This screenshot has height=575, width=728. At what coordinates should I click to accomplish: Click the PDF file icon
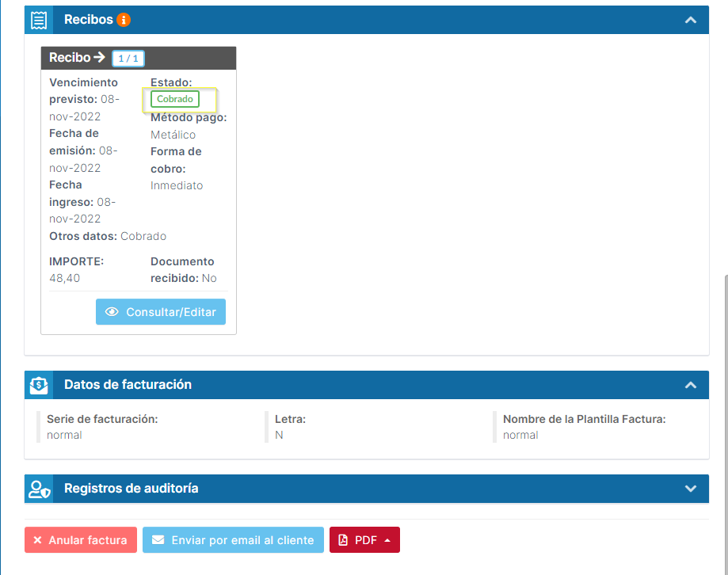point(343,540)
